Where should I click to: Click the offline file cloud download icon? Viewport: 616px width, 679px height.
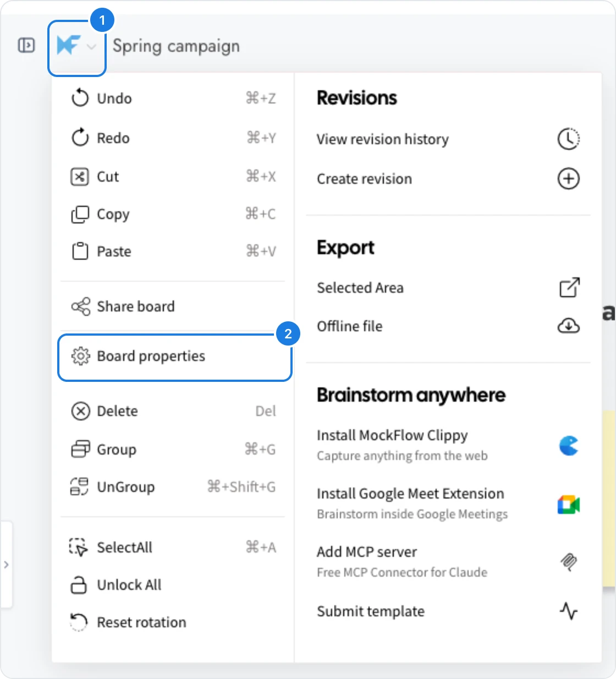point(569,326)
